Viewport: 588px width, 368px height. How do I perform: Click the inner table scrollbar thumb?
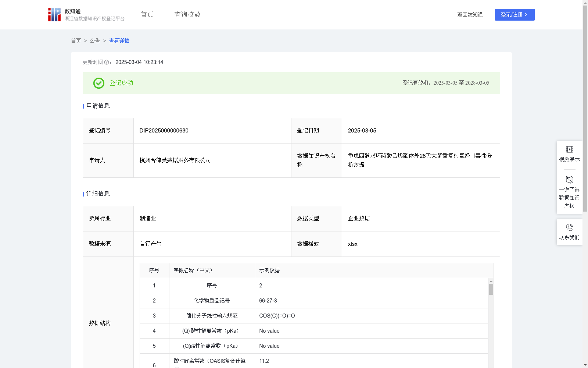[491, 289]
